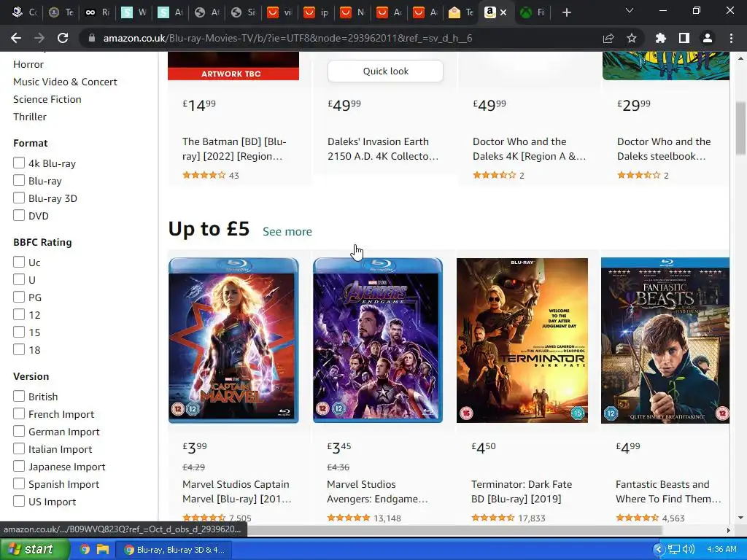
Task: Open the folder icon in quick launch
Action: pyautogui.click(x=102, y=549)
